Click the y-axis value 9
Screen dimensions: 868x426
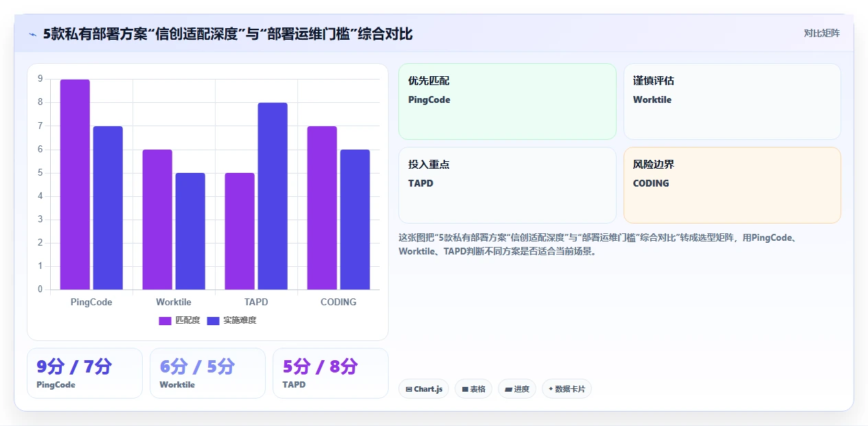tap(41, 79)
